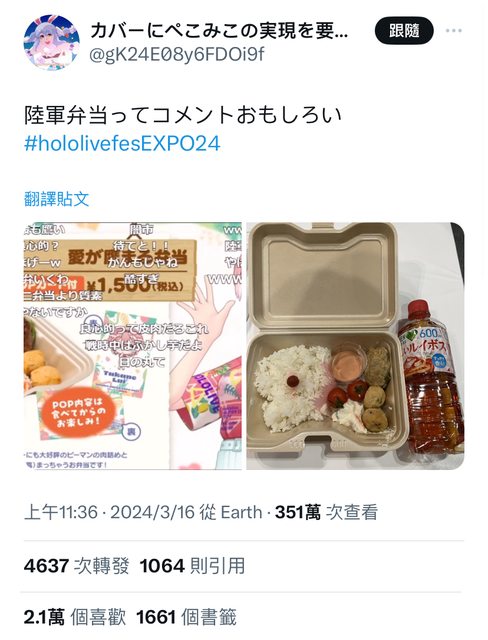Click the account display name カバーにぺこみこ

pyautogui.click(x=219, y=31)
